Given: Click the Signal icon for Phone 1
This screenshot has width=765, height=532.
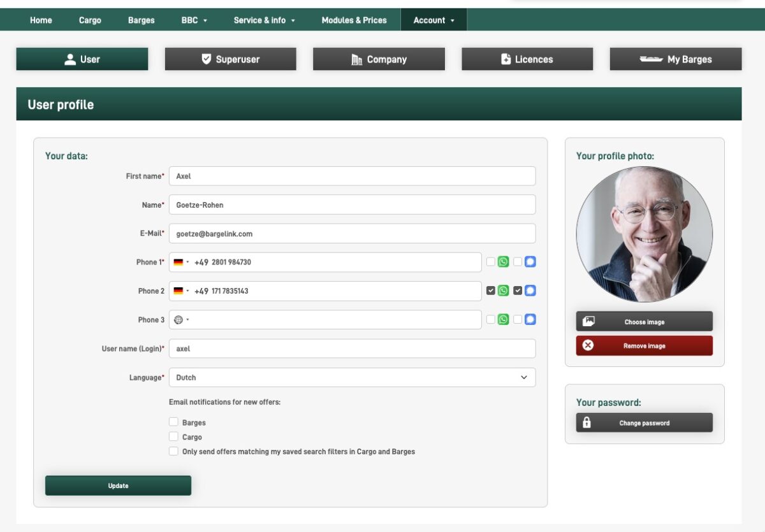Looking at the screenshot, I should point(530,262).
